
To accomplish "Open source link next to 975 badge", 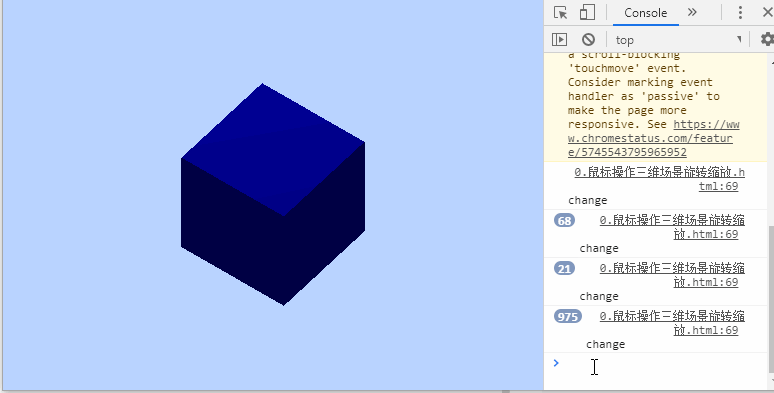I will coord(672,322).
